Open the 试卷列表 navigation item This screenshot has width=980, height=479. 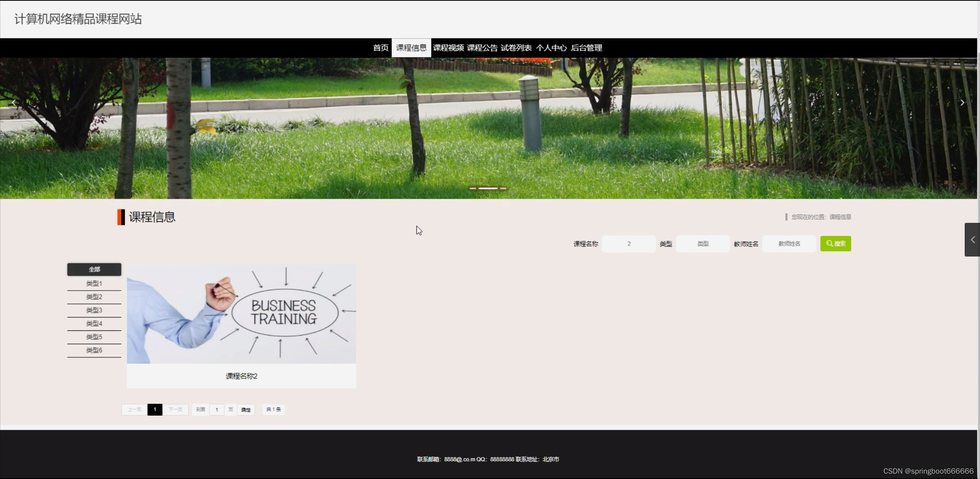(x=516, y=48)
